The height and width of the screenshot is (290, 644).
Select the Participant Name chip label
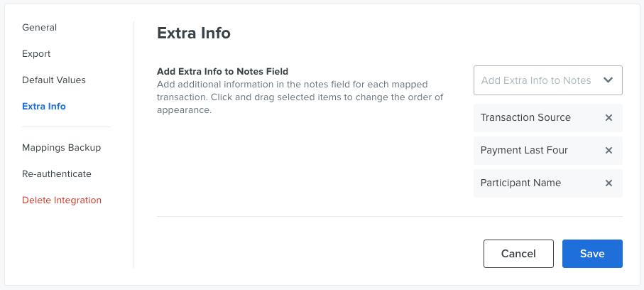[520, 183]
